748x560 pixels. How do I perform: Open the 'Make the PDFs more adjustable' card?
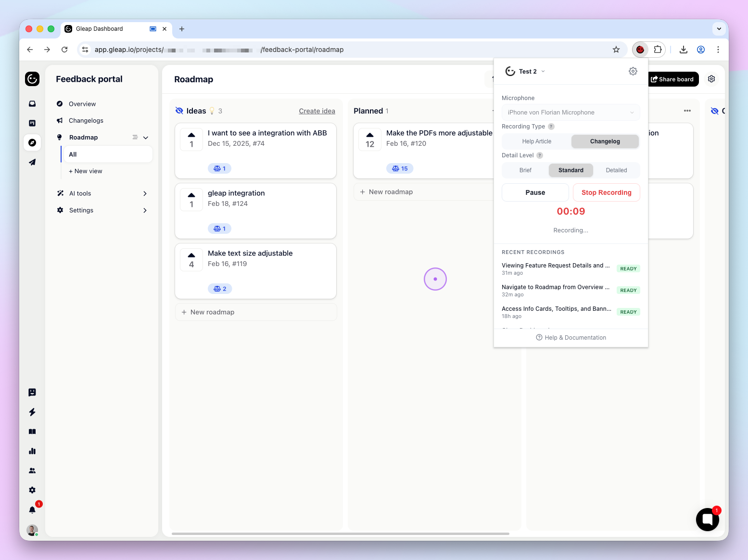point(424,151)
